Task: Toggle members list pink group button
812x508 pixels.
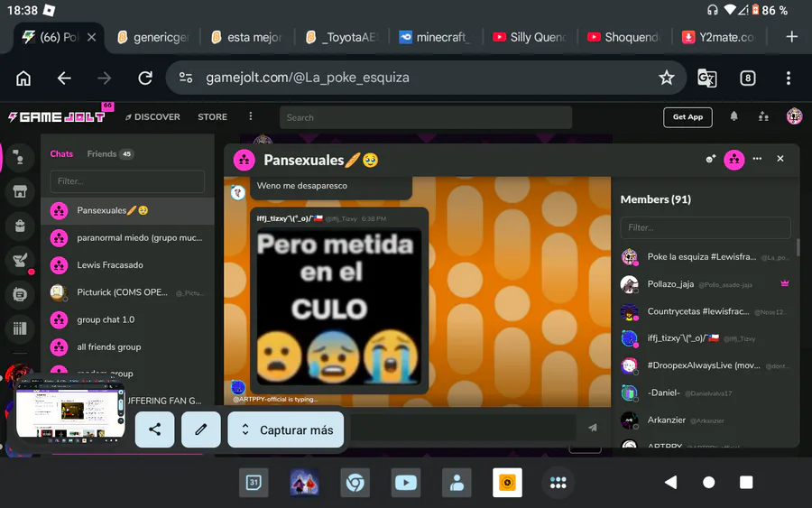Action: click(x=734, y=160)
